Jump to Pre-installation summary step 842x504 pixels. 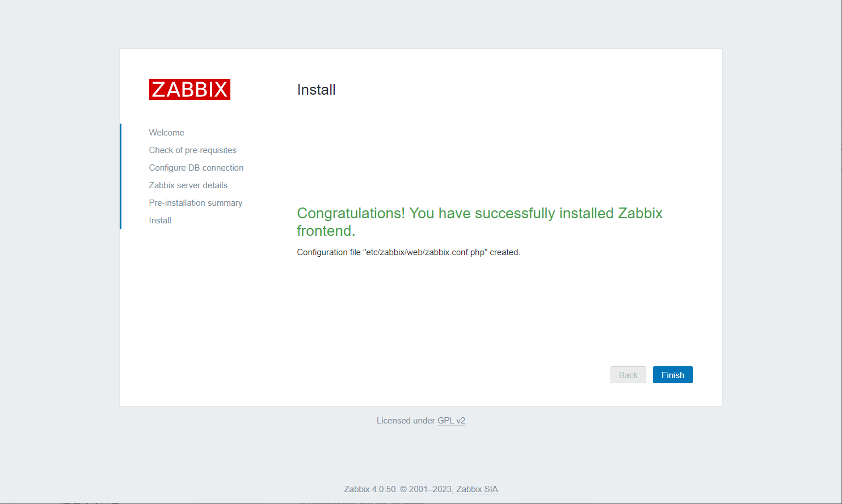tap(195, 203)
